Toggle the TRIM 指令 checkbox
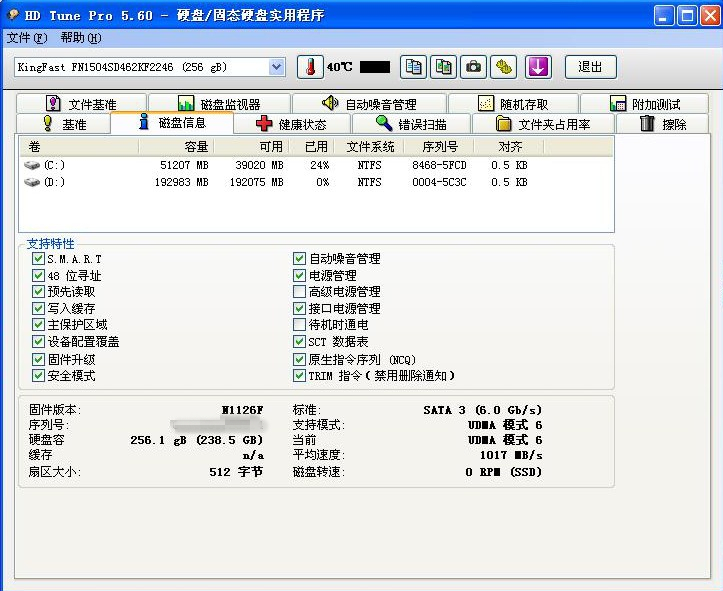Viewport: 723px width, 591px height. [x=299, y=375]
